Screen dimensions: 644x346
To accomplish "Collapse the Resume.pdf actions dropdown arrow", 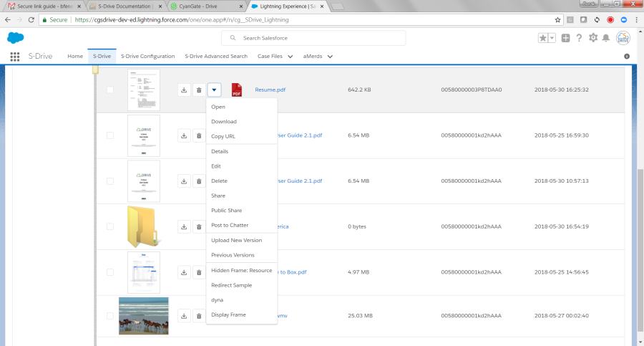I will point(215,90).
